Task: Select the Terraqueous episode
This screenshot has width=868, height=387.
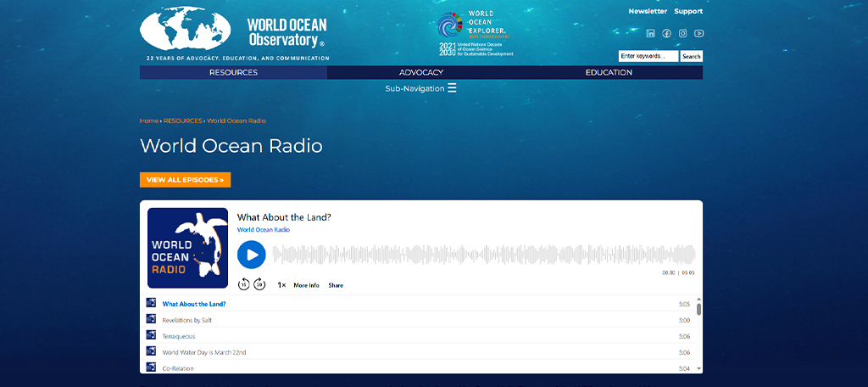Action: 418,335
